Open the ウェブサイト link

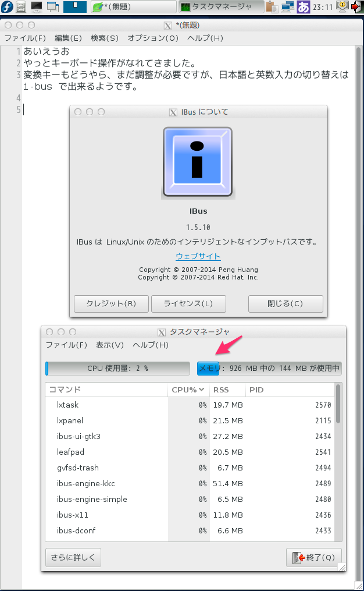198,256
